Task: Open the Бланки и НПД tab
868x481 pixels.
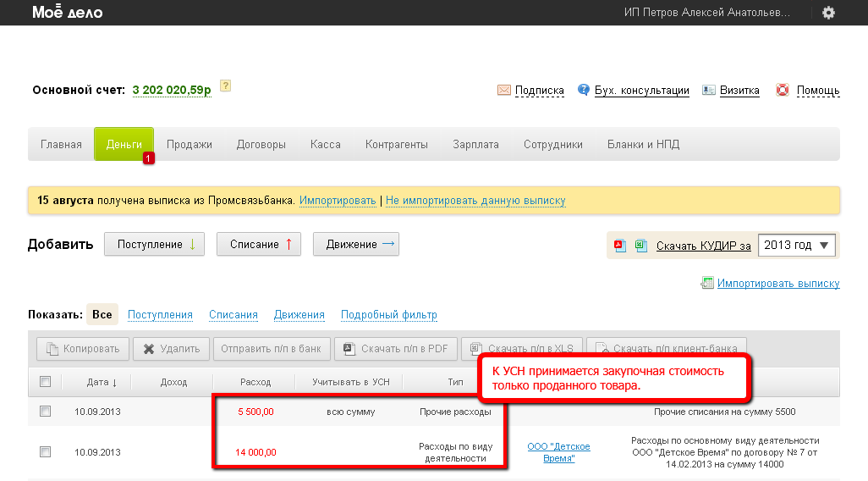Action: click(x=643, y=144)
